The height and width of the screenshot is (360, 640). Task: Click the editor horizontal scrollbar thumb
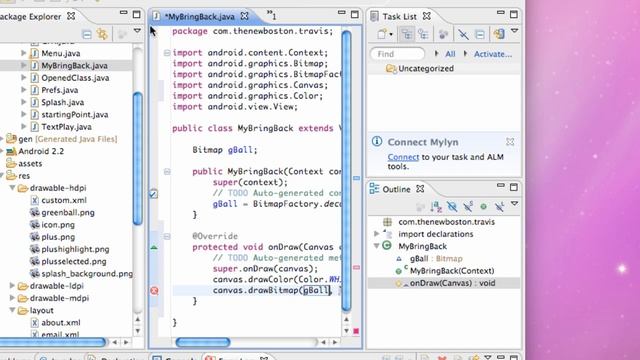coord(203,342)
